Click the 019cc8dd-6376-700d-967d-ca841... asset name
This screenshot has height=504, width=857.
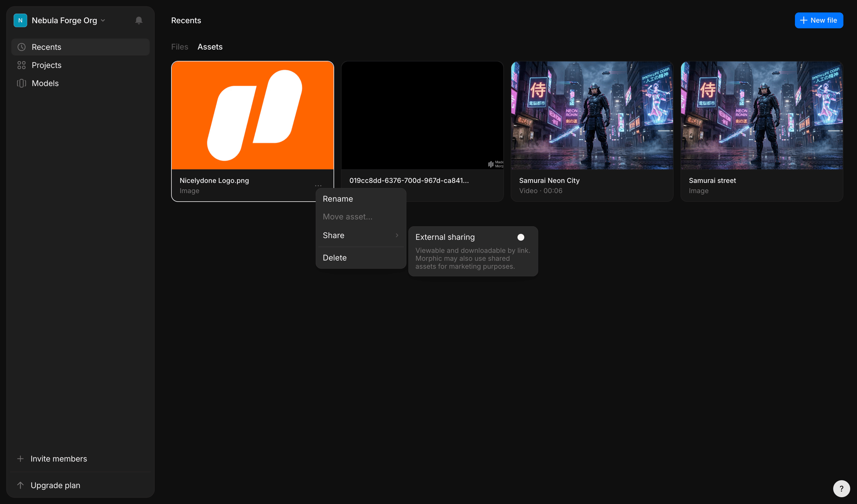tap(409, 180)
